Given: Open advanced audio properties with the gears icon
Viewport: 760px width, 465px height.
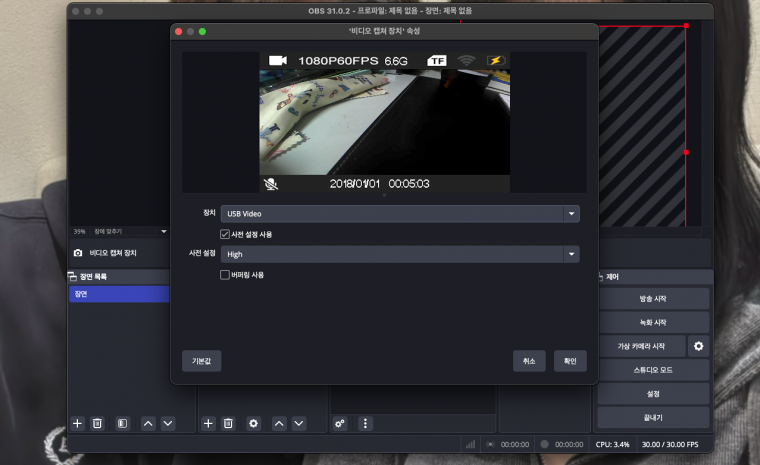Looking at the screenshot, I should (340, 423).
